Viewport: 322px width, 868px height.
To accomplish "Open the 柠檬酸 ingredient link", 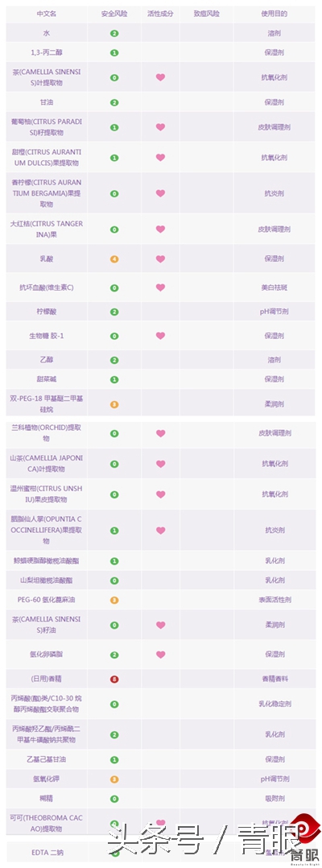I will click(x=46, y=312).
